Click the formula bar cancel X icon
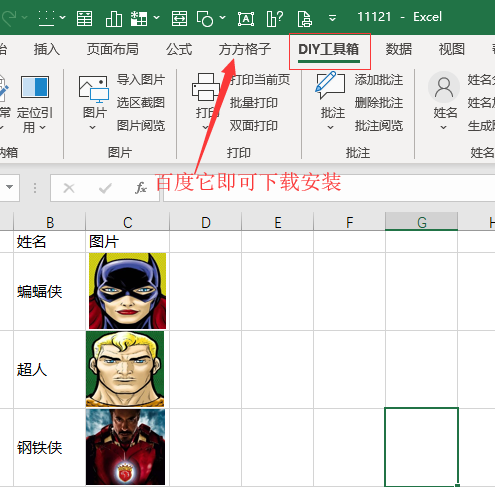The width and height of the screenshot is (495, 487). pos(69,188)
